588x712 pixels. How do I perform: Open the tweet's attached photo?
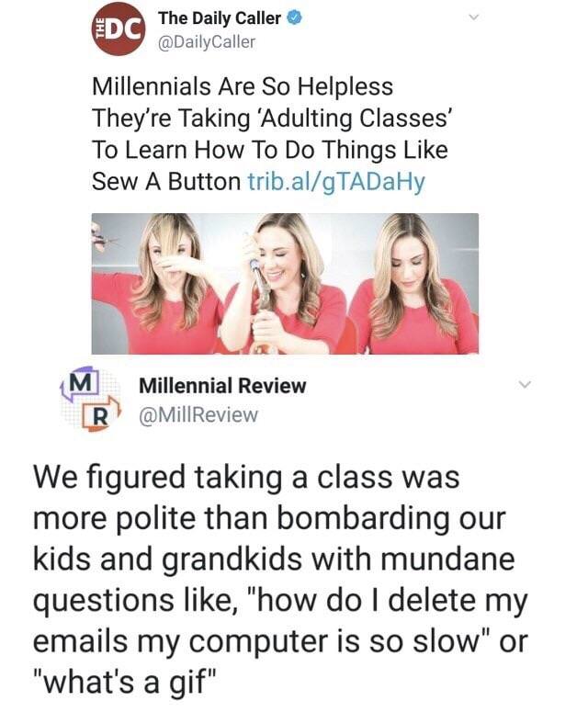pyautogui.click(x=285, y=283)
